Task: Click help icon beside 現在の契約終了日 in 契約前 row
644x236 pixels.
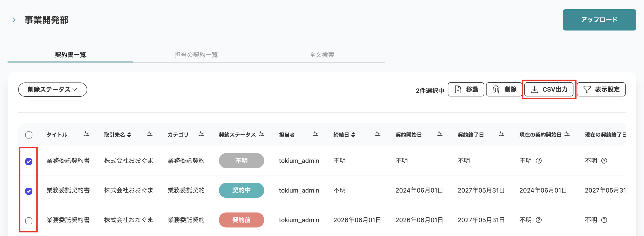Action: (x=604, y=220)
